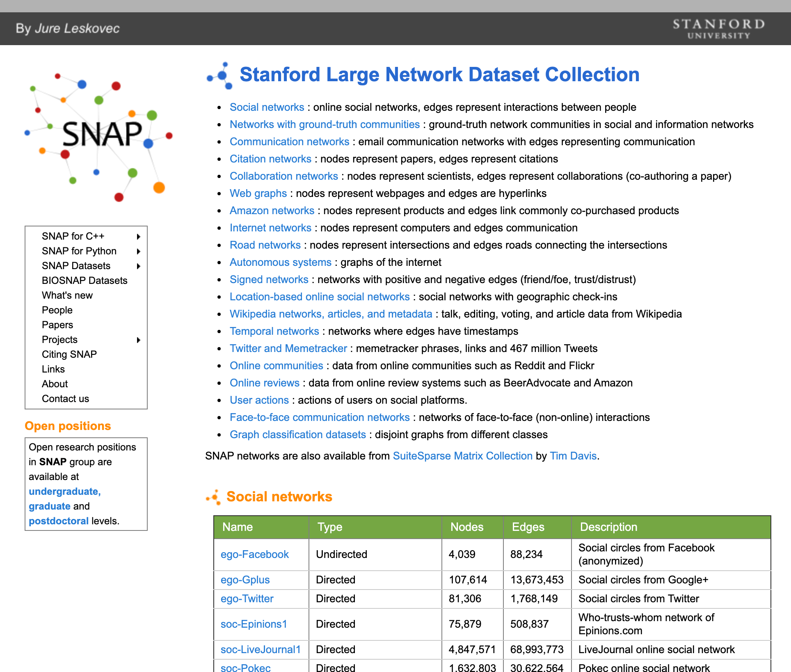Open the soc-LiveJournal1 dataset link
Image resolution: width=791 pixels, height=672 pixels.
(261, 650)
